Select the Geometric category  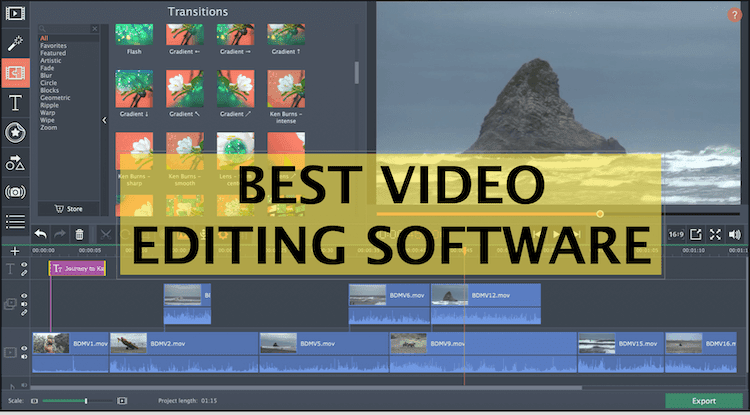point(55,98)
